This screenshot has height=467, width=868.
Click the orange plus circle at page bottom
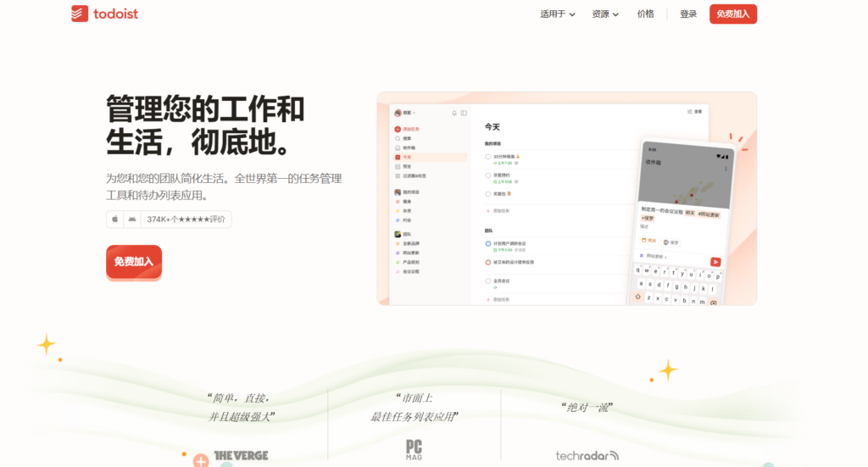201,460
